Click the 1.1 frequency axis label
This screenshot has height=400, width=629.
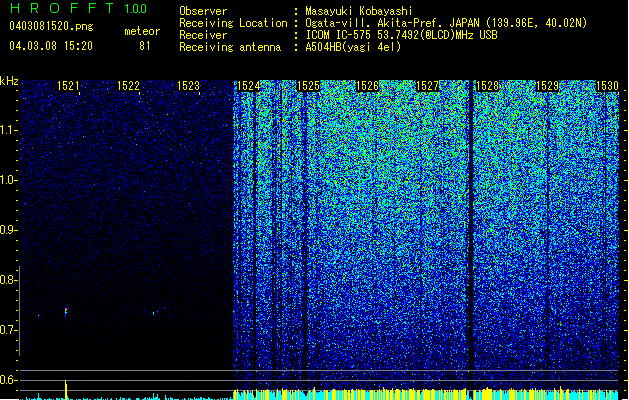8,130
